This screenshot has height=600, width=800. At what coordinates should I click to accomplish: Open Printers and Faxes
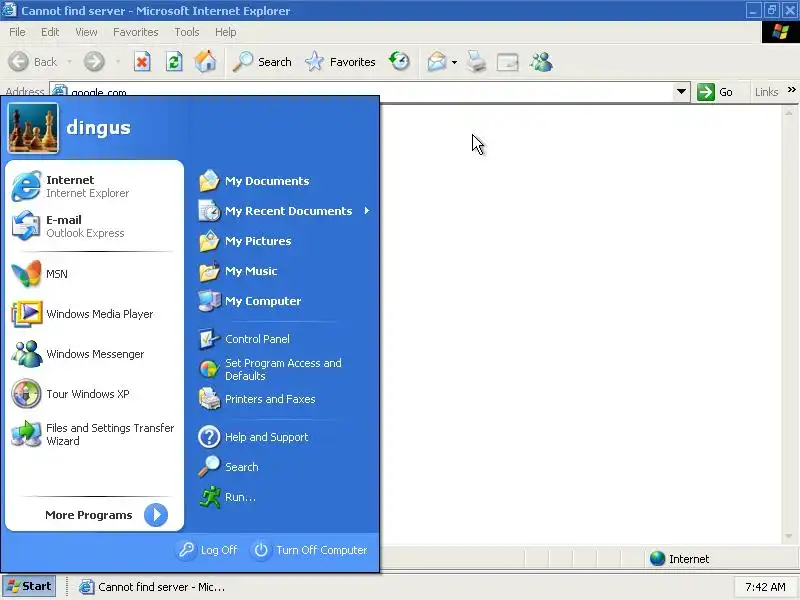tap(284, 399)
